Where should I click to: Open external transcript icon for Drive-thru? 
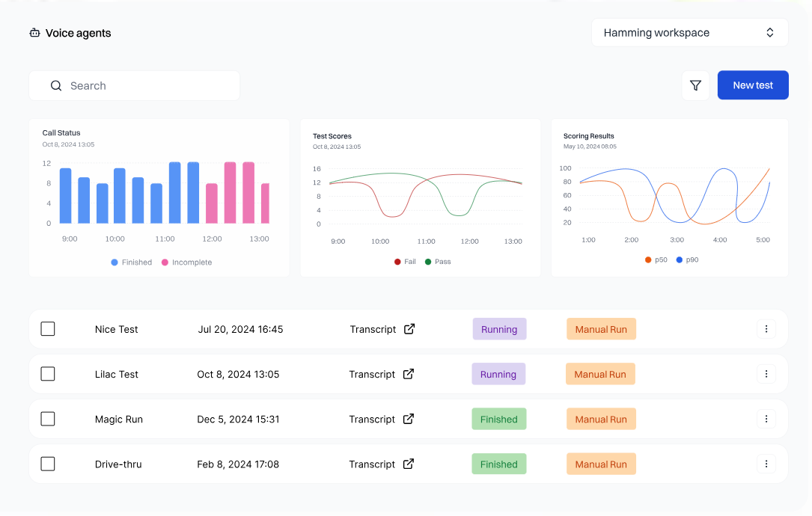click(x=409, y=464)
